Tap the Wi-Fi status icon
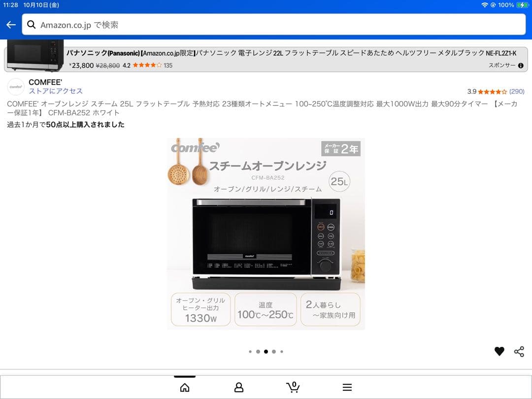The width and height of the screenshot is (532, 399). pos(485,5)
